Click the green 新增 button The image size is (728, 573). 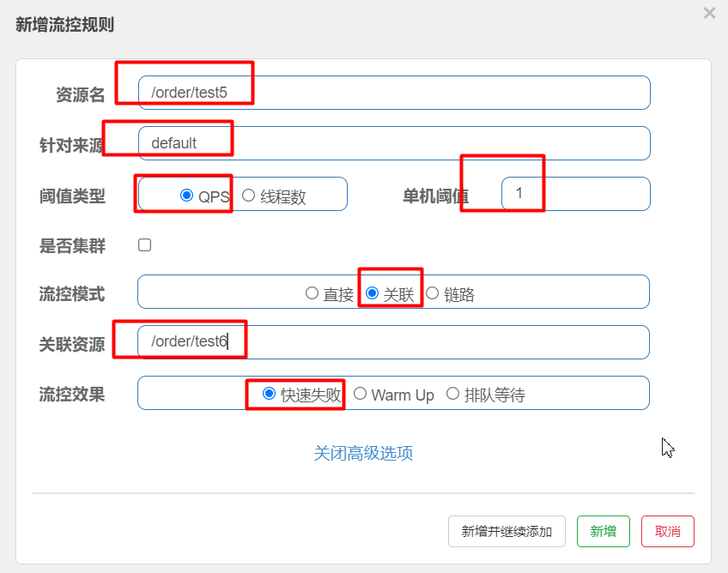coord(603,531)
